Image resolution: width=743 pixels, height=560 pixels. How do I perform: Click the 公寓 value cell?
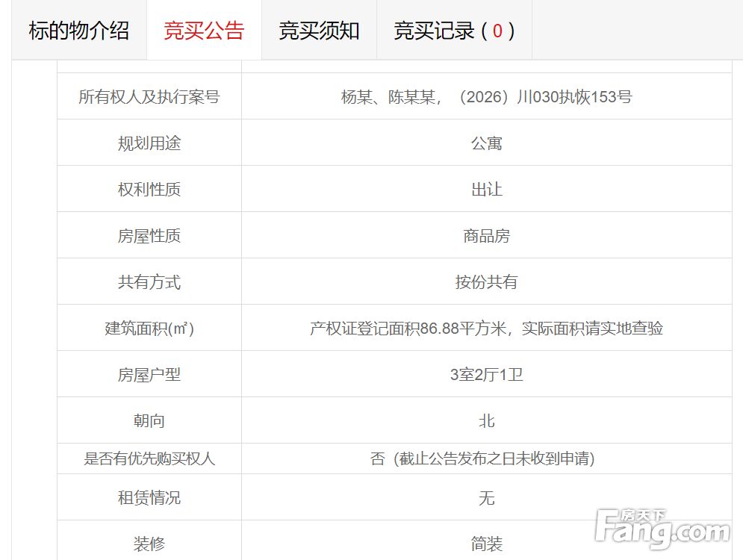487,143
